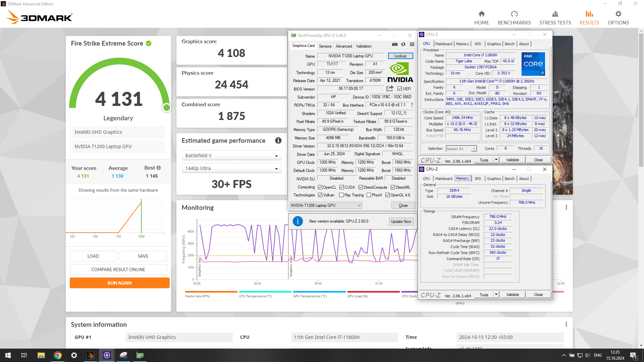Click the Best score info icon
The width and height of the screenshot is (644, 362).
[159, 168]
